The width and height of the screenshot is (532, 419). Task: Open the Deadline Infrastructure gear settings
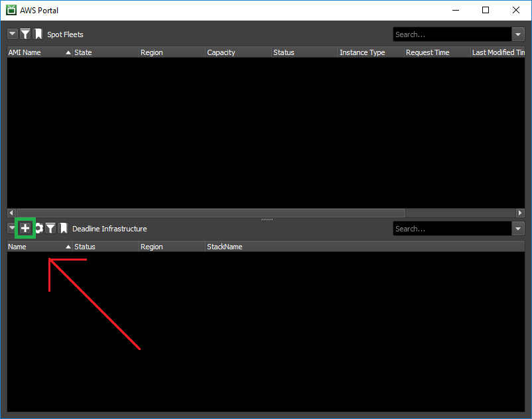coord(38,228)
